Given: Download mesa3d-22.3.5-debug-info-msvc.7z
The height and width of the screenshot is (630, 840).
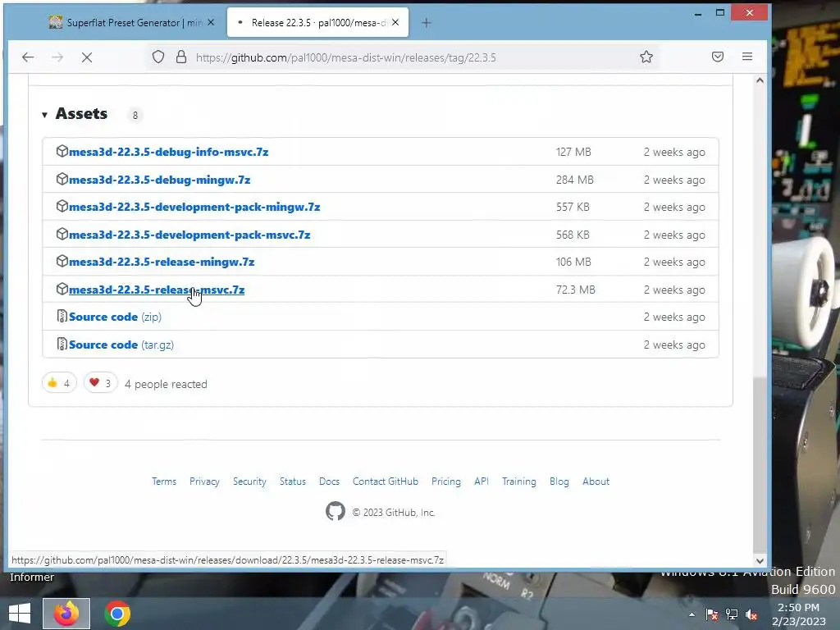Looking at the screenshot, I should tap(168, 152).
